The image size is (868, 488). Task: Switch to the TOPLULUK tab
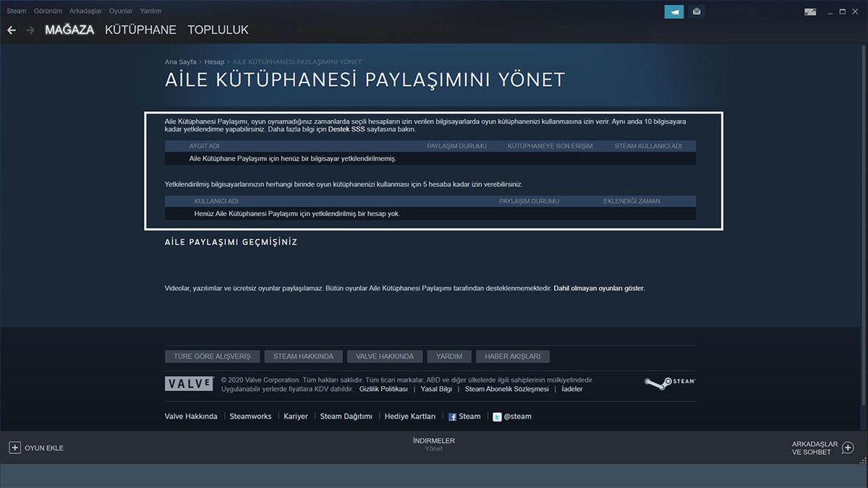(x=219, y=30)
